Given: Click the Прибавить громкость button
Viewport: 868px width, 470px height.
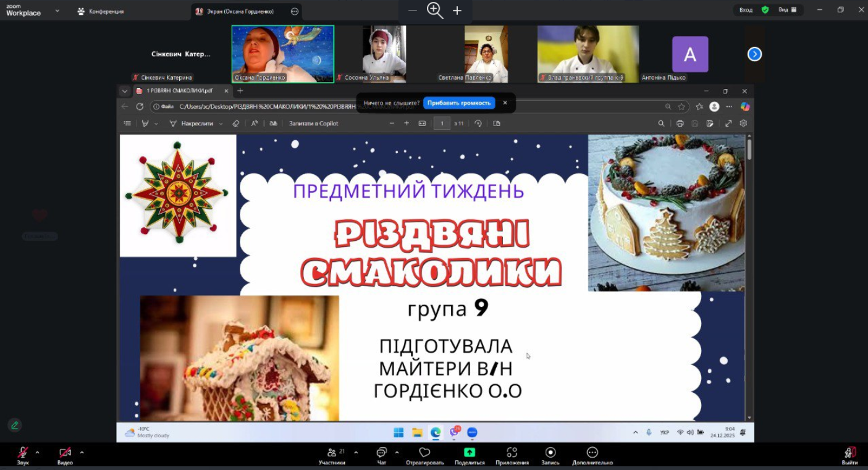Looking at the screenshot, I should coord(459,103).
